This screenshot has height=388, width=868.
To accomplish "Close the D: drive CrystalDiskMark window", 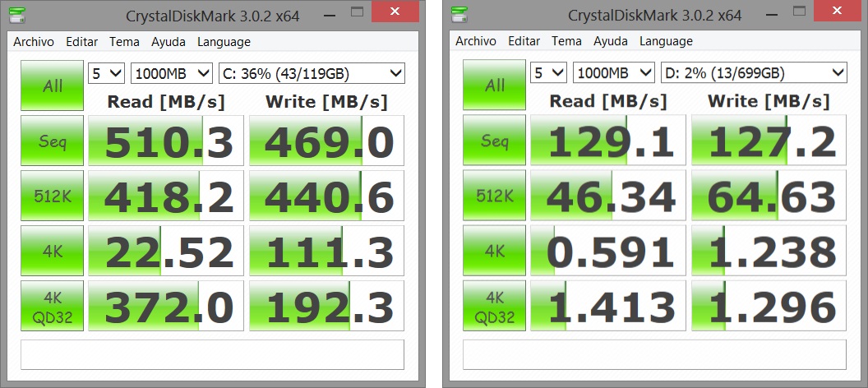I will pyautogui.click(x=837, y=12).
